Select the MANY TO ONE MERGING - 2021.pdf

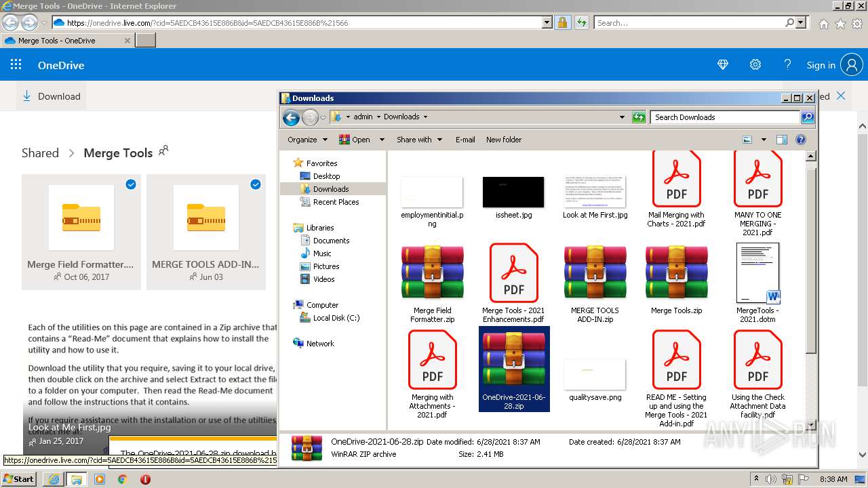(757, 195)
